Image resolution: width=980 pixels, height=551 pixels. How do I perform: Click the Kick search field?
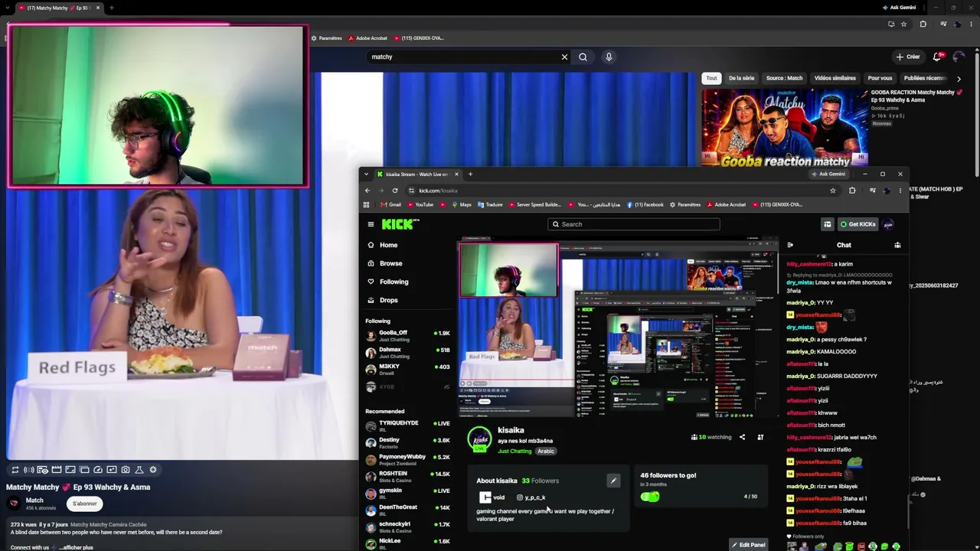click(x=634, y=224)
